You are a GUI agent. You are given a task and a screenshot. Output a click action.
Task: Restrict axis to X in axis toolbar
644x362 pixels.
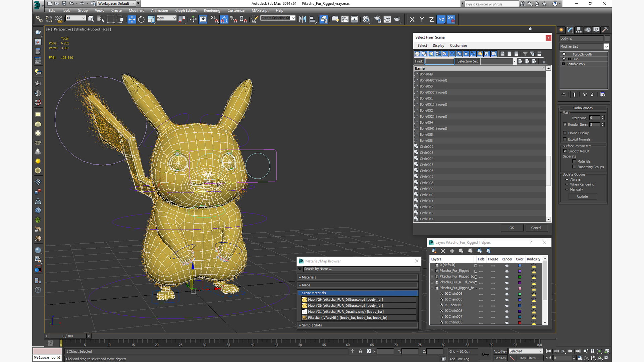coord(412,19)
